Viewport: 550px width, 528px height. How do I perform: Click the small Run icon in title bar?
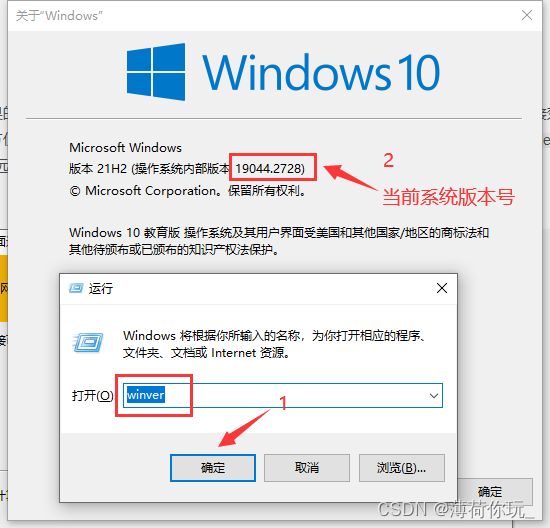coord(76,288)
